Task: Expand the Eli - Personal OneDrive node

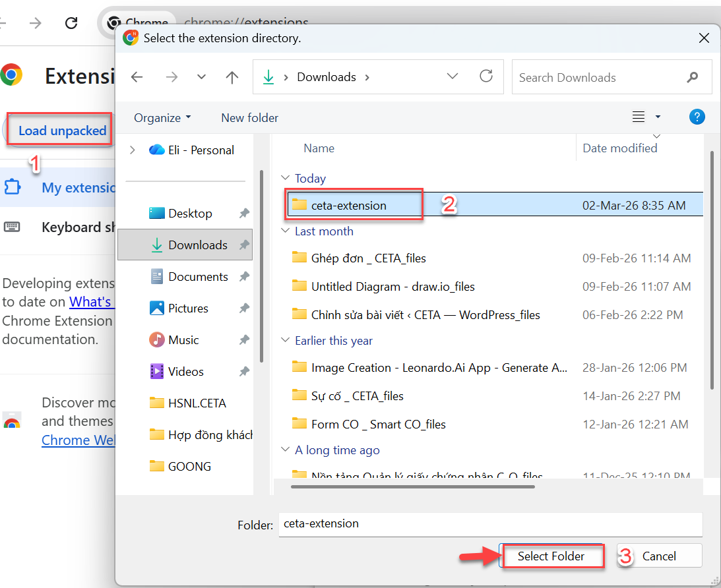Action: 133,150
